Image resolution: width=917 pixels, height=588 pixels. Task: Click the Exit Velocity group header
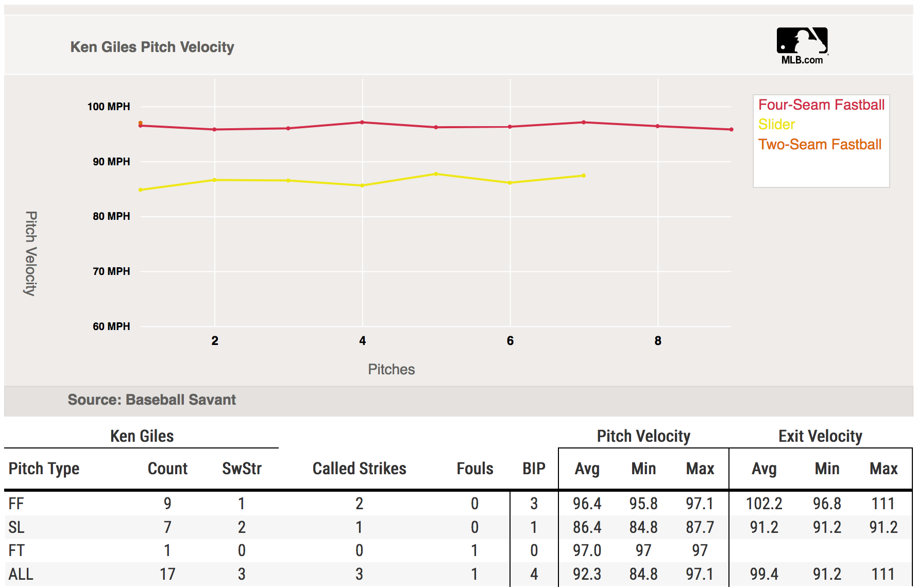[820, 436]
